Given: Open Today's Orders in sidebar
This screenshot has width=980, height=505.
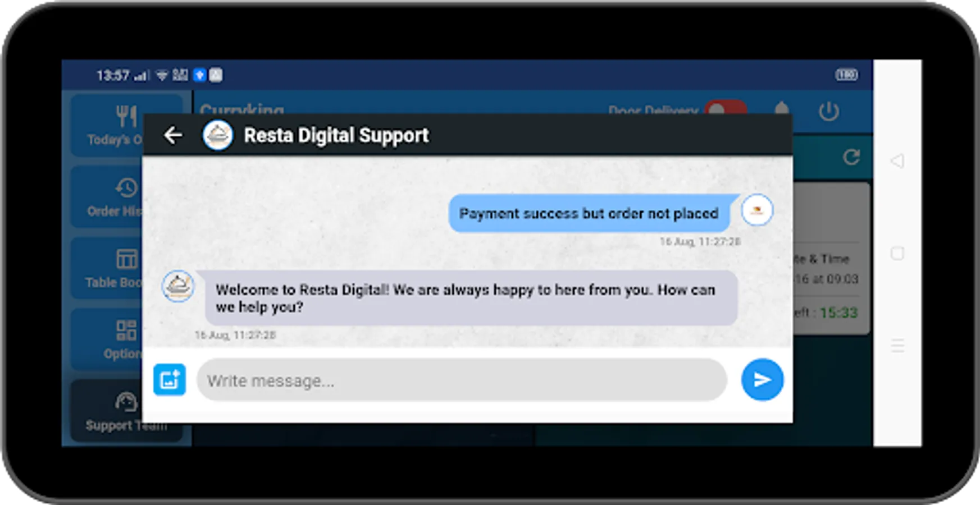Looking at the screenshot, I should point(107,125).
